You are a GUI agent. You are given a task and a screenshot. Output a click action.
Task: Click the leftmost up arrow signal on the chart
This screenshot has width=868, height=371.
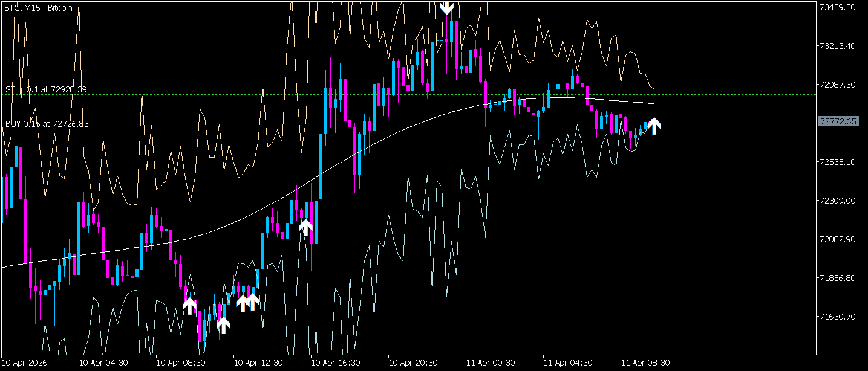tap(189, 306)
